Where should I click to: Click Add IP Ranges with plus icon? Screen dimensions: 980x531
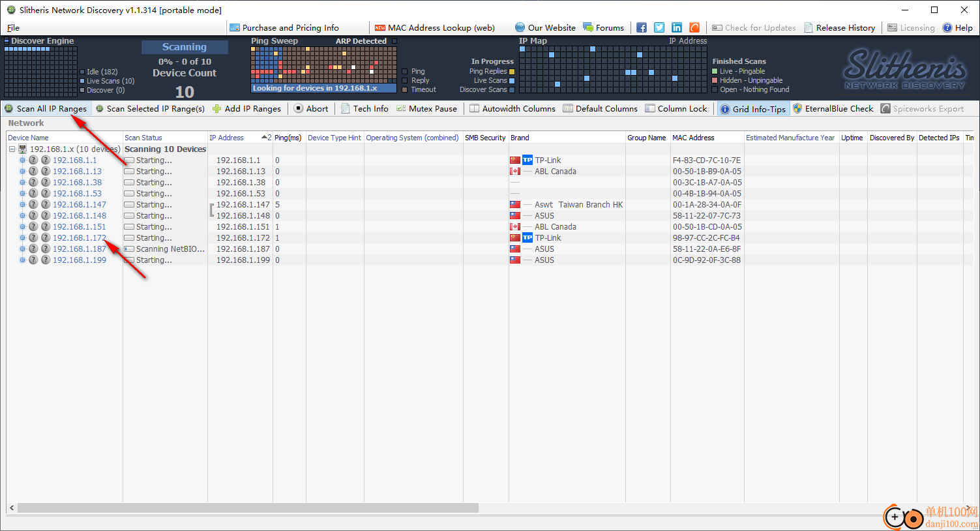246,109
